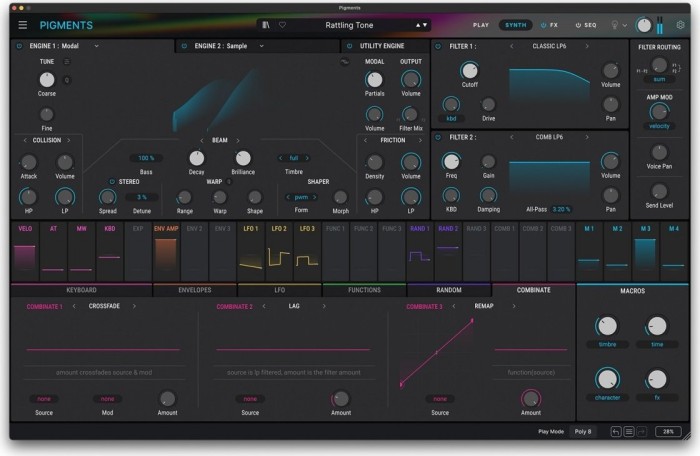The image size is (700, 456).
Task: Select the ENV AMP modulation source
Action: pyautogui.click(x=166, y=252)
